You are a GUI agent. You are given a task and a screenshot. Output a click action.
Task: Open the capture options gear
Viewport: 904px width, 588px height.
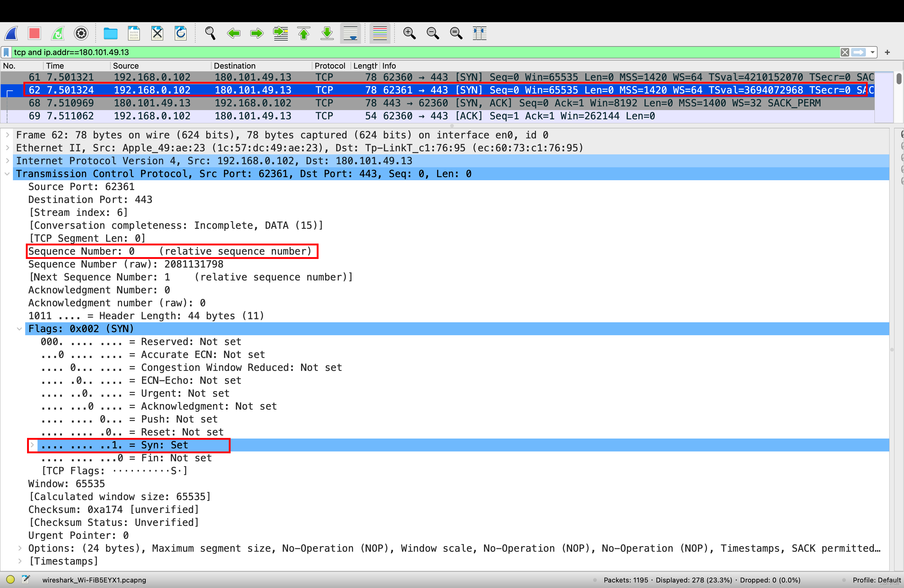click(x=81, y=33)
